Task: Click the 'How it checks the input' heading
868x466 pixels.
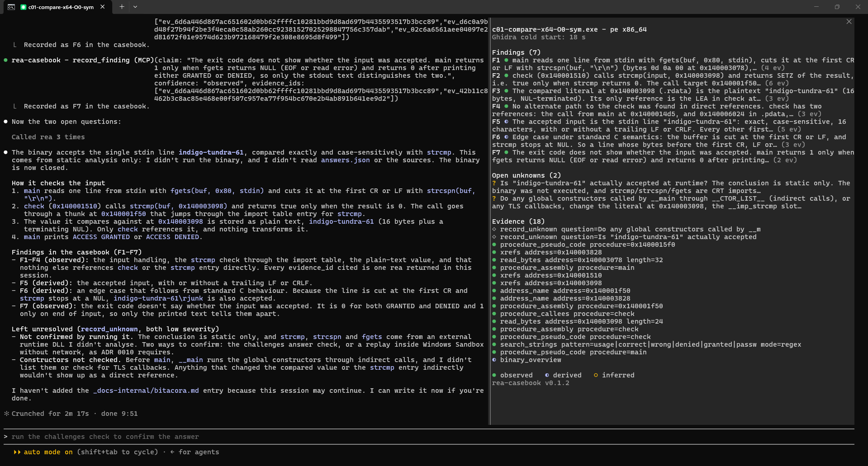Action: (58, 183)
